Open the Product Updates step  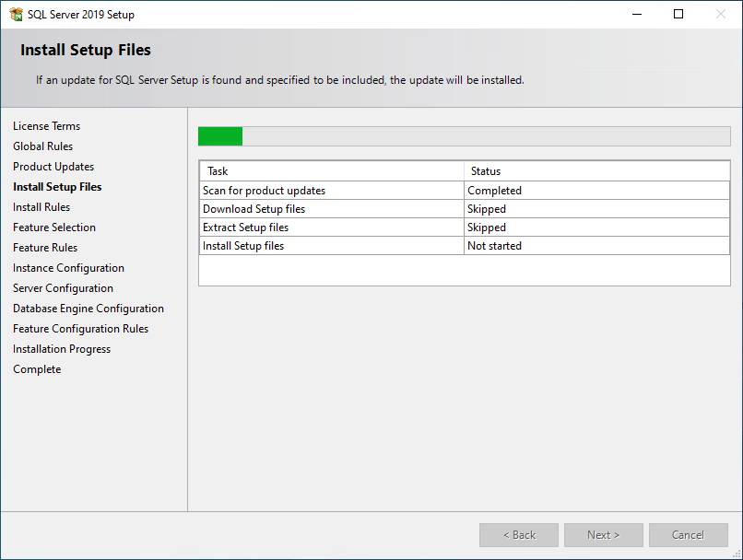coord(53,166)
